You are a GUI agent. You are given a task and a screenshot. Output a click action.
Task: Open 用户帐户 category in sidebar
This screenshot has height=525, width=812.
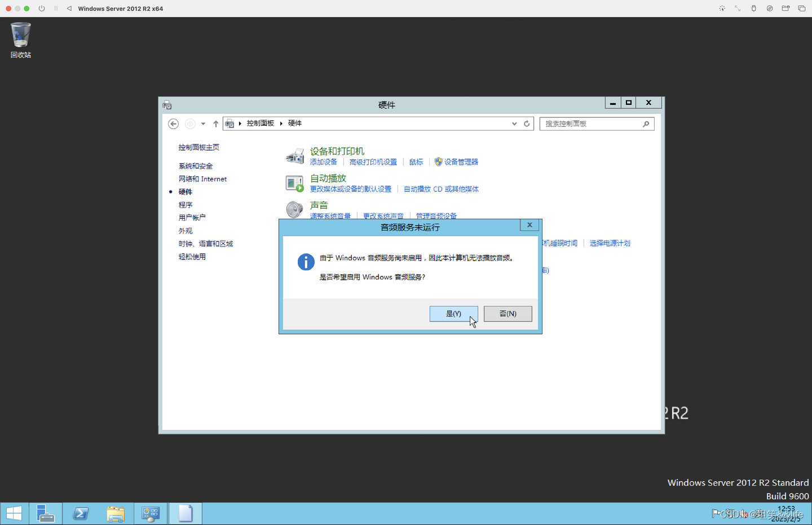click(x=192, y=218)
